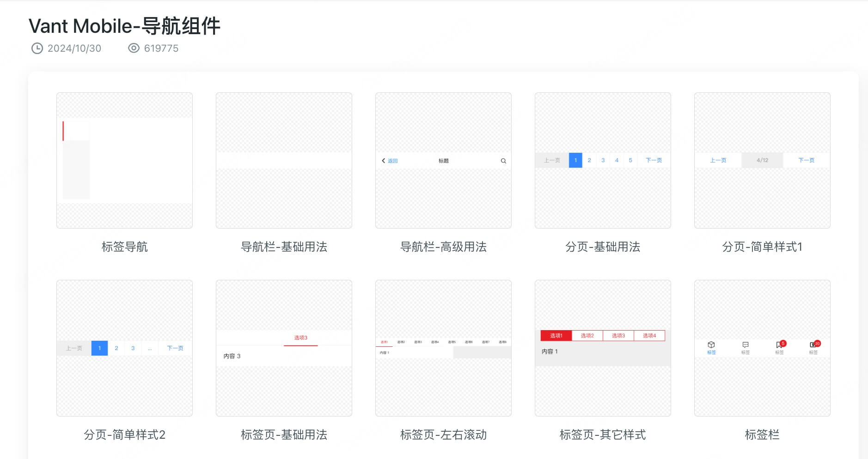This screenshot has height=459, width=868.
Task: Click the 分页-简单样式1 caption
Action: click(x=762, y=247)
